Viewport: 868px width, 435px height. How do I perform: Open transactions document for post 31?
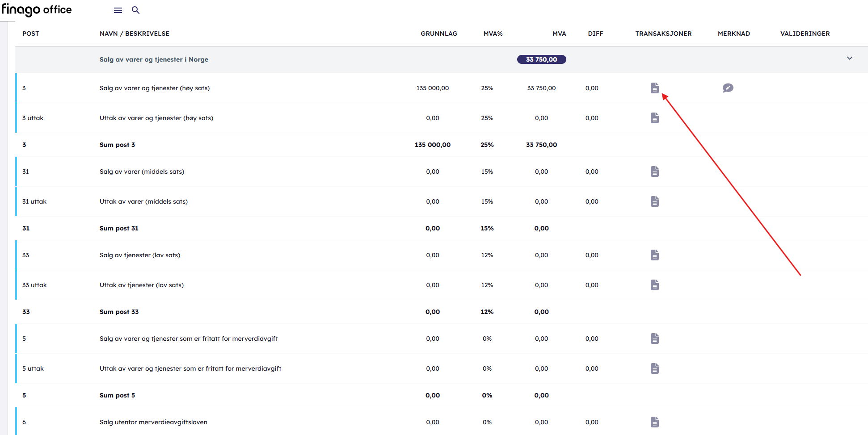coord(654,171)
